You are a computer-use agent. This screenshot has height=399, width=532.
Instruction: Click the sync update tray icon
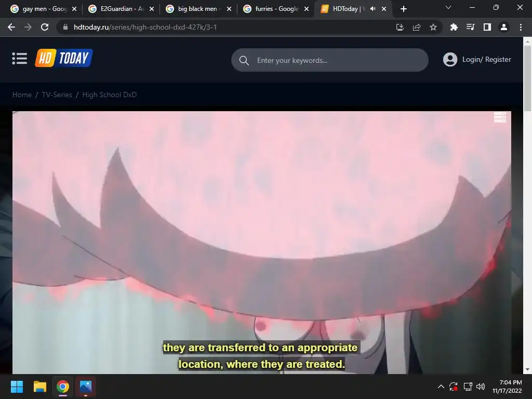coord(454,387)
